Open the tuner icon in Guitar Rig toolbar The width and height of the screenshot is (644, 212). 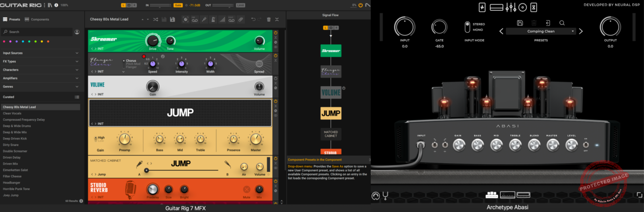tap(204, 20)
